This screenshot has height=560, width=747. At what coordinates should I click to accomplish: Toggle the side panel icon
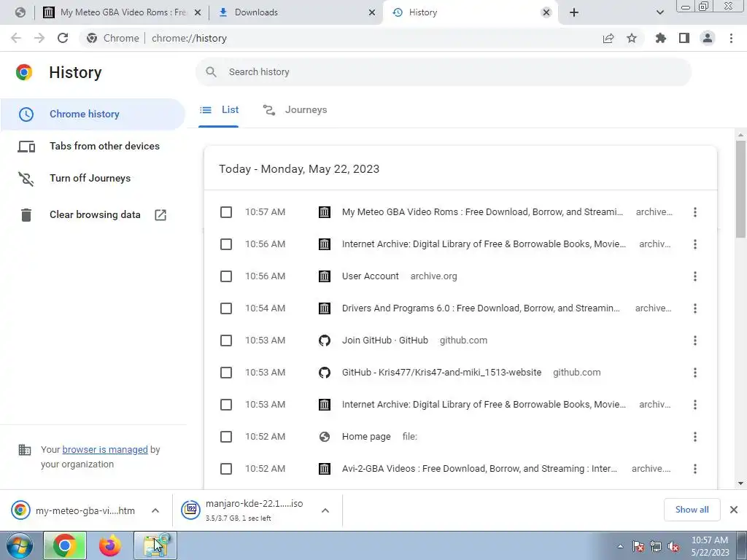[x=684, y=38]
